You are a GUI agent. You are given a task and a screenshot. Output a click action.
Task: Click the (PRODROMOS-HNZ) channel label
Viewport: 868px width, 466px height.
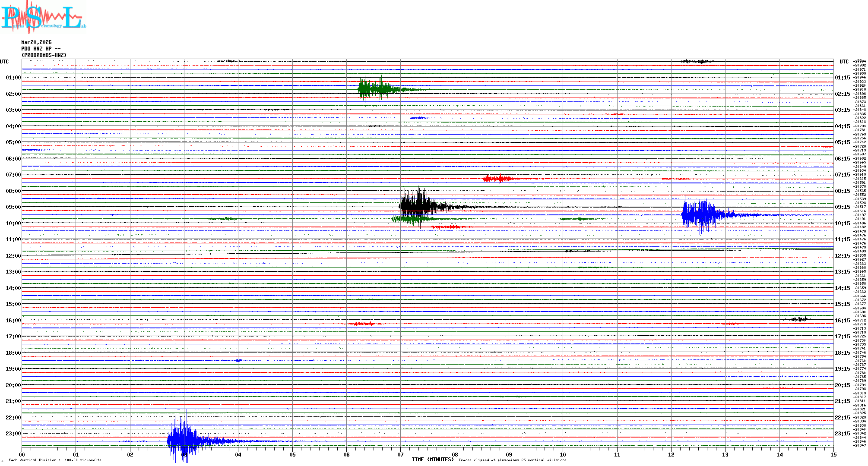pos(44,55)
